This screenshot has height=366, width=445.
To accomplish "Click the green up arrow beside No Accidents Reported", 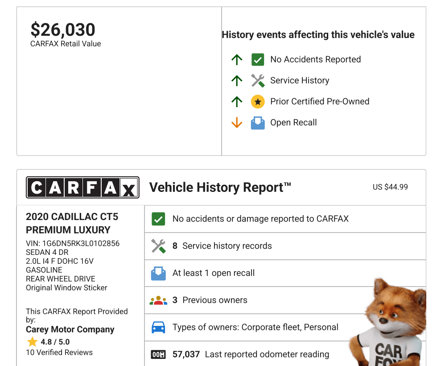I will click(237, 59).
